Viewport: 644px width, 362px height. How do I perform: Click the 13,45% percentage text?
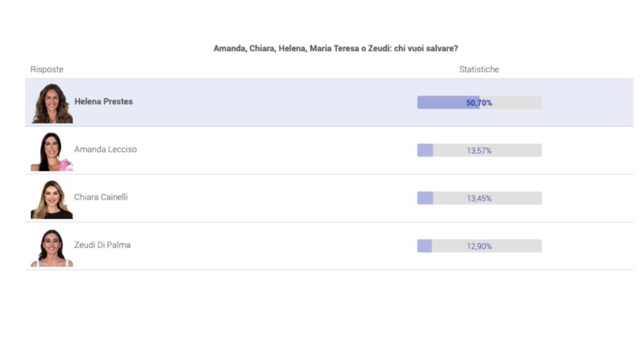(479, 199)
